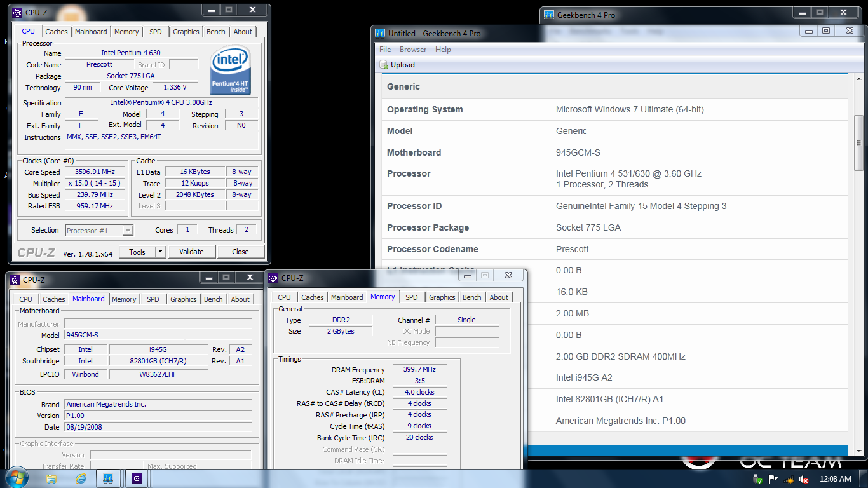Click the DRAM Frequency value 399.7 MHz
This screenshot has height=488, width=868.
(419, 370)
